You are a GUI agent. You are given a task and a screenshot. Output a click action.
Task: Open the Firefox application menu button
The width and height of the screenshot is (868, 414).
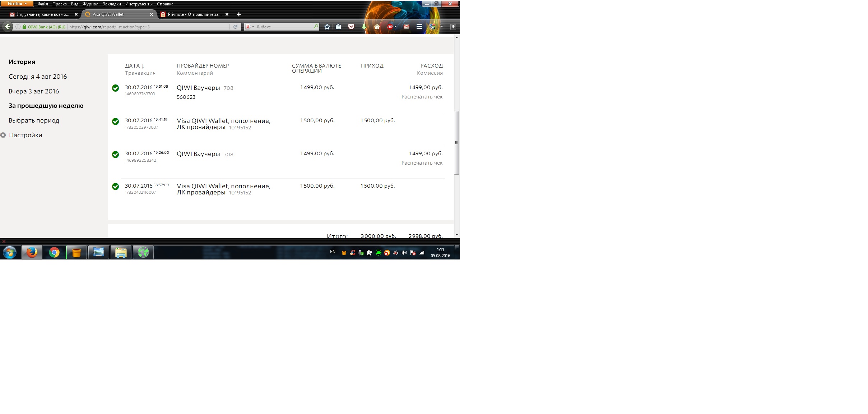17,4
